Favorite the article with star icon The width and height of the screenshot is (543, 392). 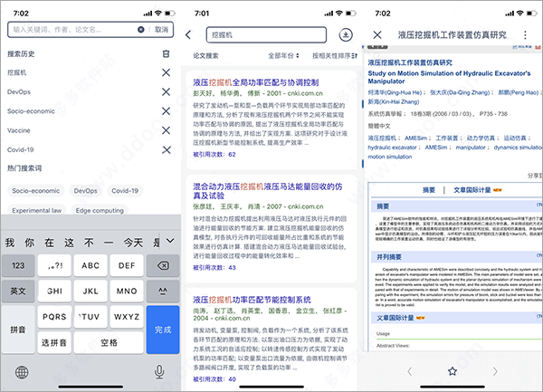[x=452, y=371]
